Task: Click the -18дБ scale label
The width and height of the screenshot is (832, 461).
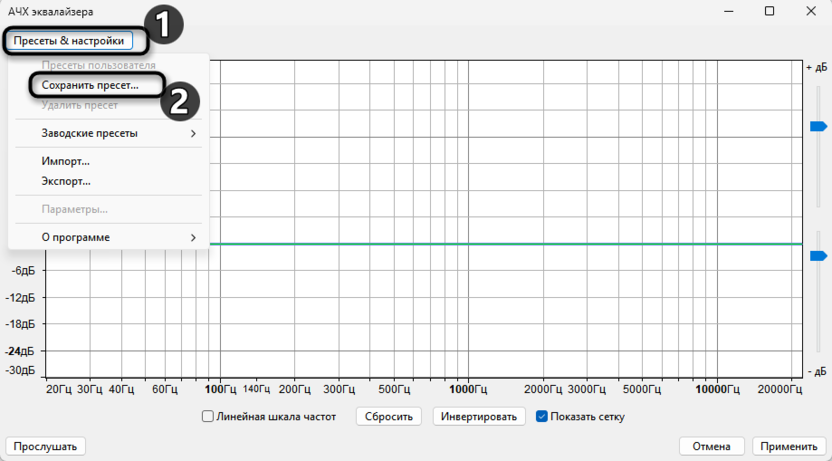Action: pyautogui.click(x=20, y=324)
